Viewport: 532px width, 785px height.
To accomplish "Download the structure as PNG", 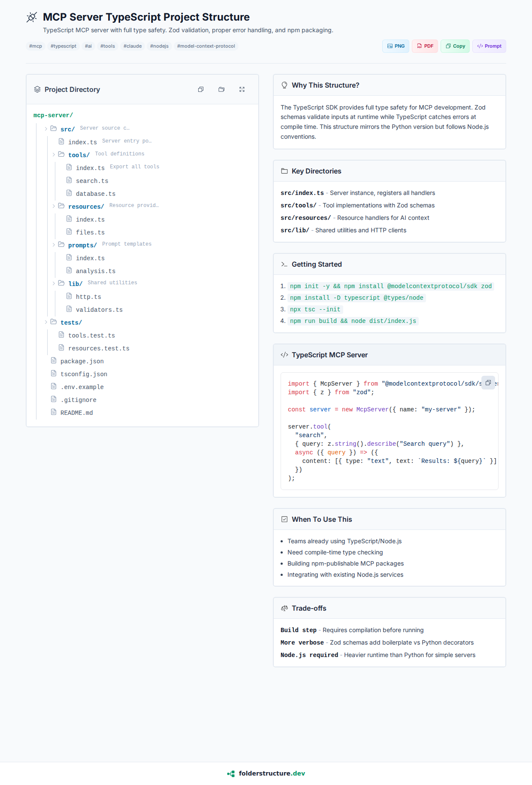I will click(396, 46).
